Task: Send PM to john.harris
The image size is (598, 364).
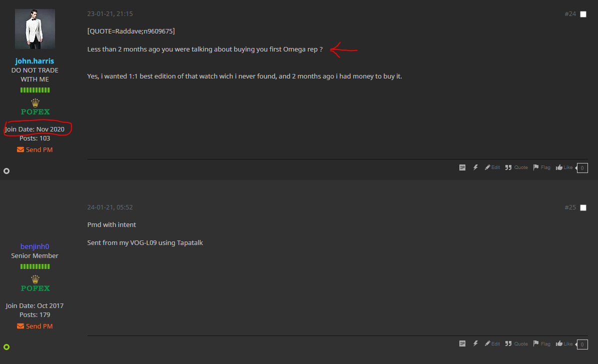Action: pyautogui.click(x=35, y=150)
